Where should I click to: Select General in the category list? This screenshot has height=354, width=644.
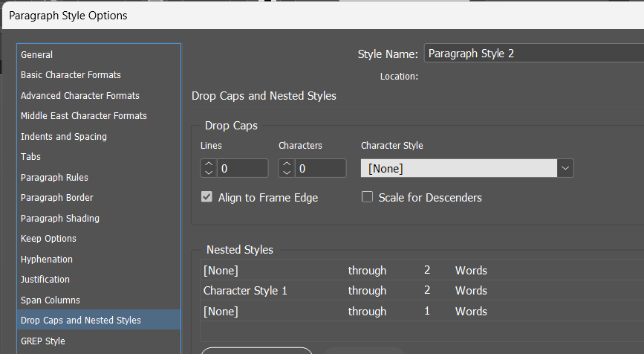tap(37, 55)
